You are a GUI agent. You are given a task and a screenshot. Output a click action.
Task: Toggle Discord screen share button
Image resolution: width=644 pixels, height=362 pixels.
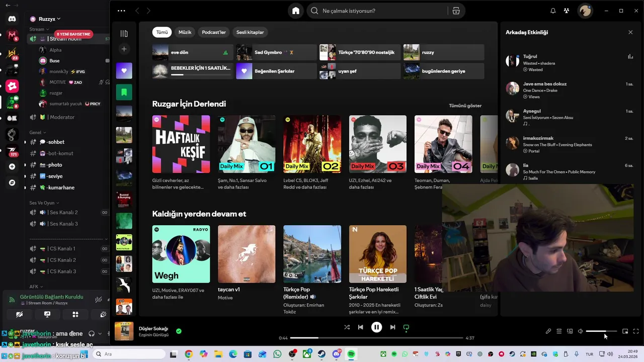47,315
